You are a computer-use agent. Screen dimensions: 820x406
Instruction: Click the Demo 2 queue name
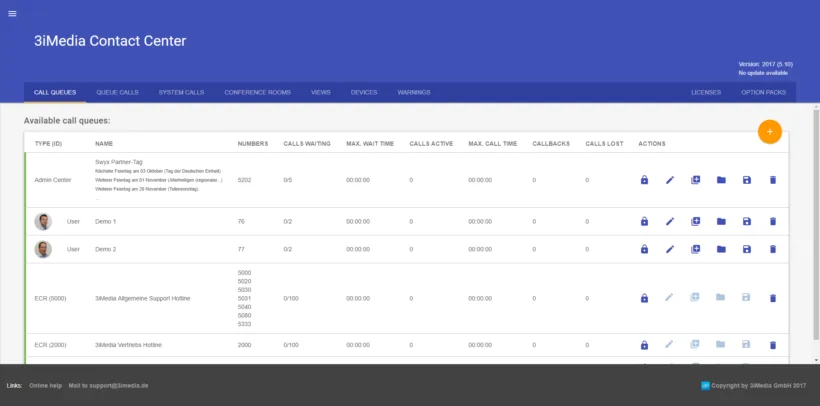pos(106,249)
